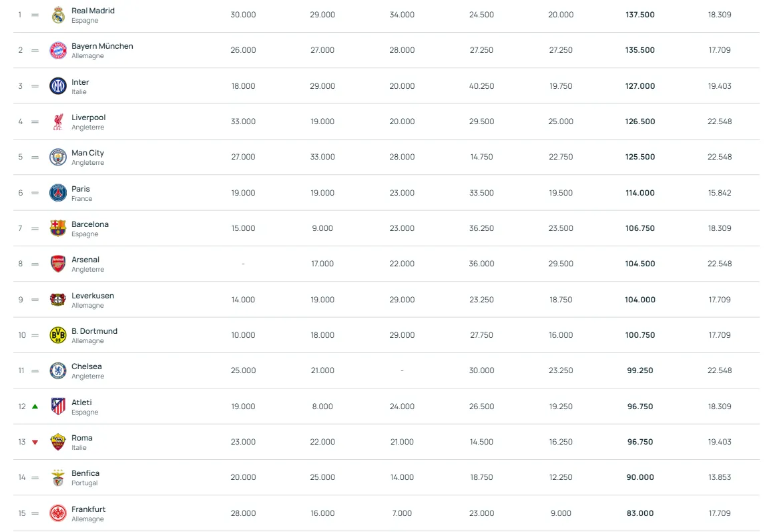Click the B. Dortmund club logo
This screenshot has height=532, width=769.
pyautogui.click(x=58, y=335)
